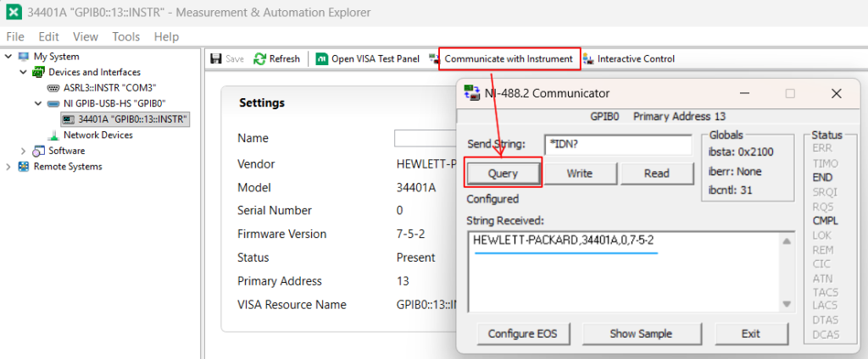The height and width of the screenshot is (359, 868).
Task: Click scroll up arrow in String Received
Action: pyautogui.click(x=786, y=240)
